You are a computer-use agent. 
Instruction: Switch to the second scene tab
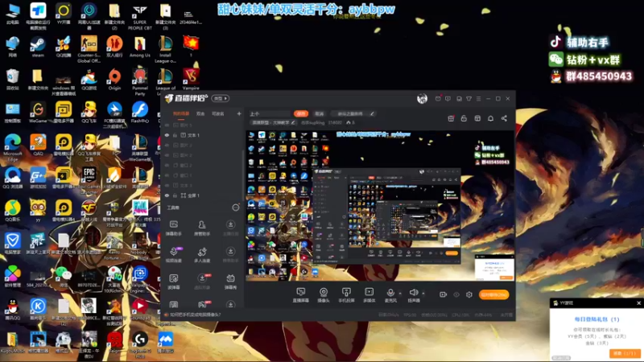click(x=200, y=113)
